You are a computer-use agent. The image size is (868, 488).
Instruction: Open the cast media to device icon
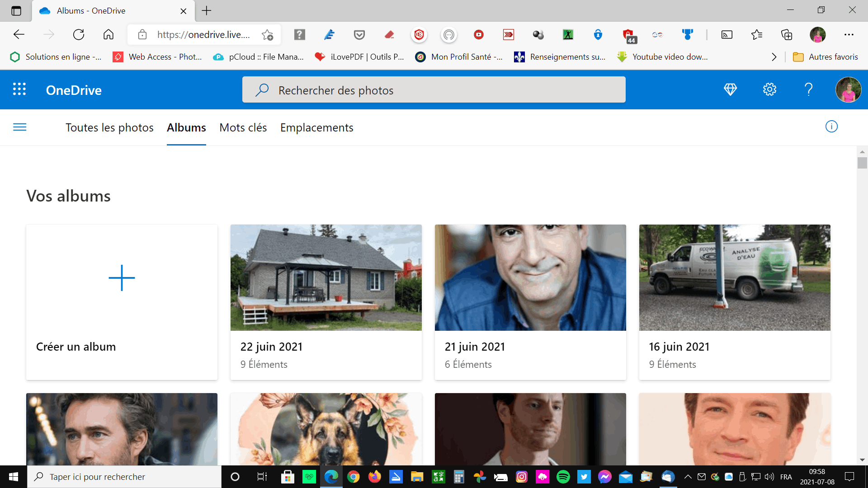(x=726, y=34)
